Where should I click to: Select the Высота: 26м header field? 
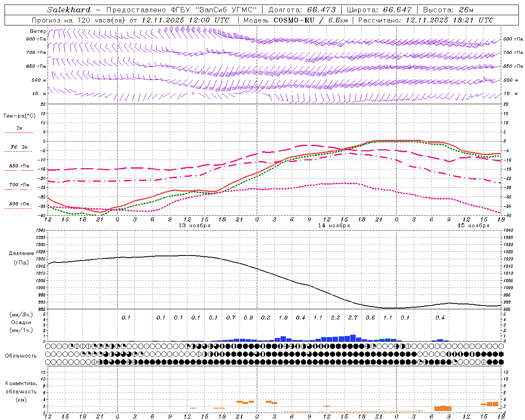coord(448,10)
